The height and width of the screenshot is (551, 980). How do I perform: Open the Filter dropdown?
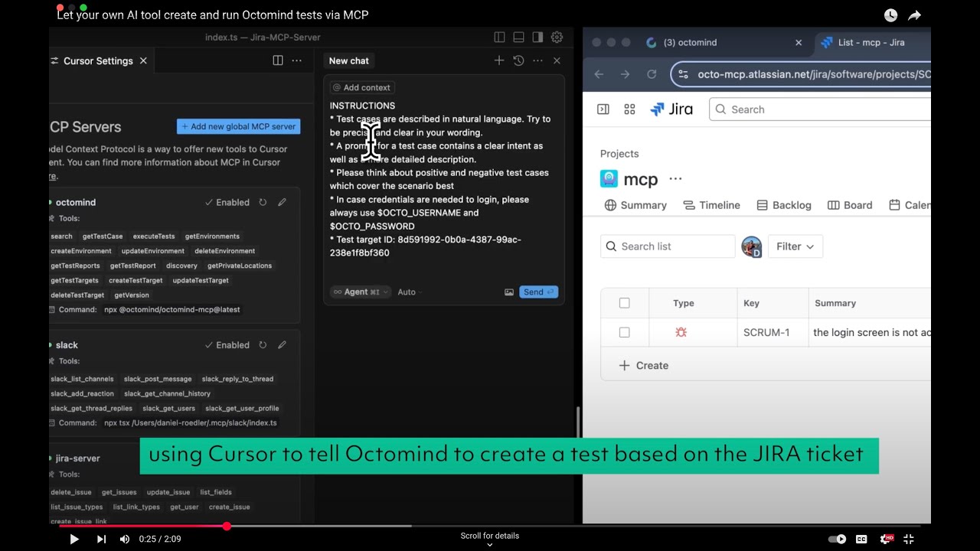point(795,246)
